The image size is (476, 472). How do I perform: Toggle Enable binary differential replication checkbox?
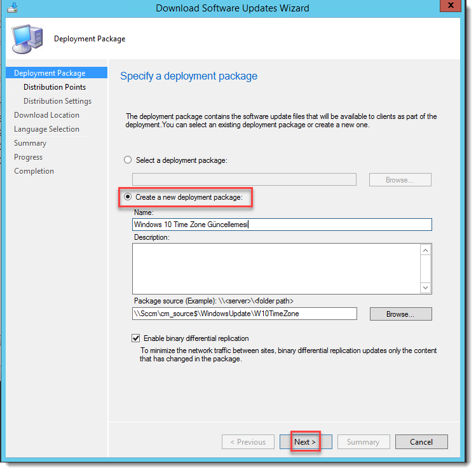click(135, 338)
